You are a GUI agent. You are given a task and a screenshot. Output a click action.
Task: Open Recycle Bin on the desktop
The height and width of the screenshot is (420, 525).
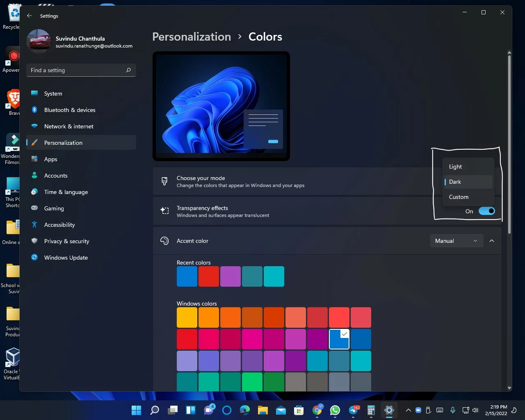pyautogui.click(x=13, y=17)
